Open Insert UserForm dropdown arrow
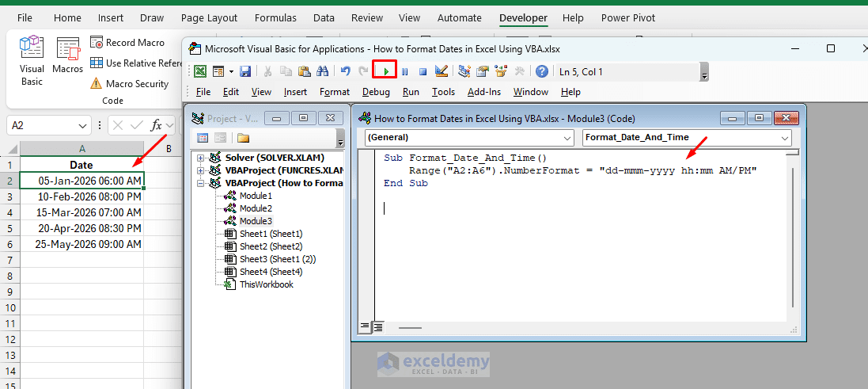Image resolution: width=868 pixels, height=389 pixels. [231, 71]
